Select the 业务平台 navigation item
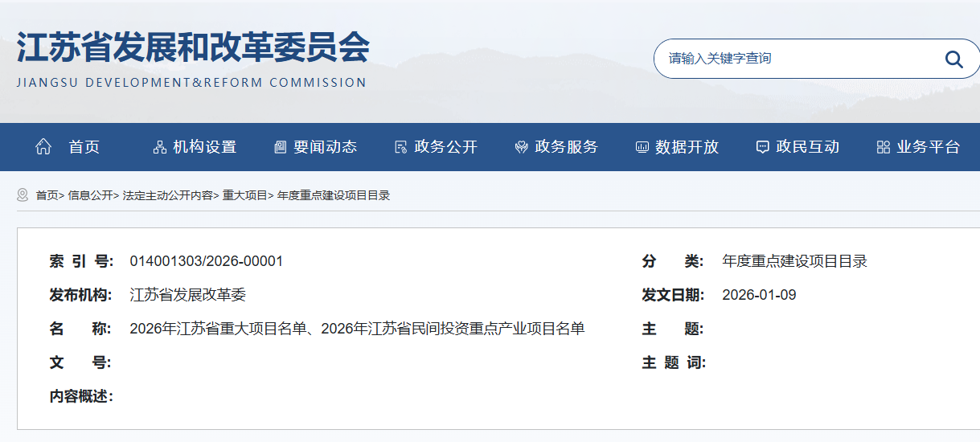 pyautogui.click(x=928, y=147)
